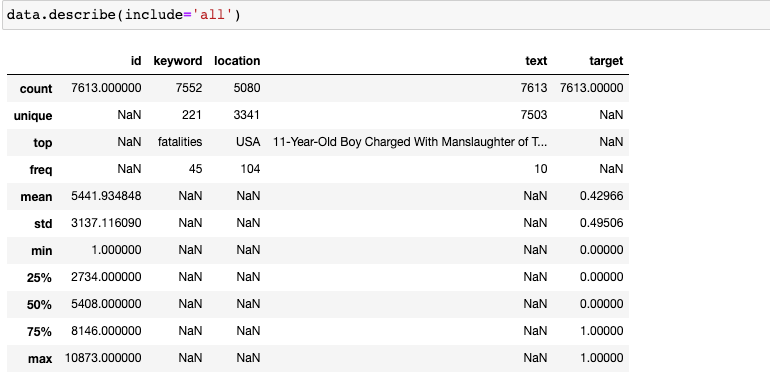Click keyword freq value 45

[196, 169]
